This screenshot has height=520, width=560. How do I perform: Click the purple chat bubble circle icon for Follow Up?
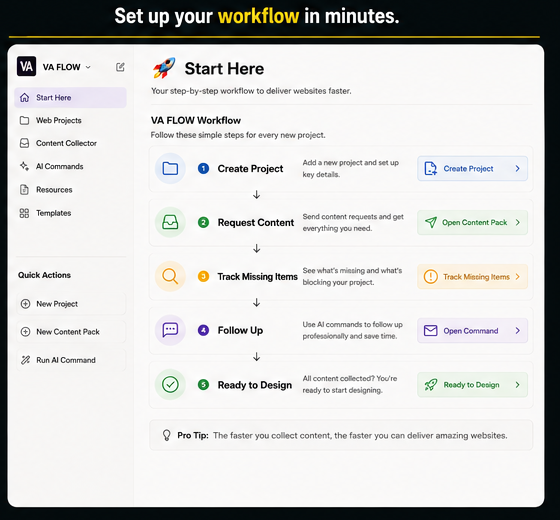(x=170, y=330)
